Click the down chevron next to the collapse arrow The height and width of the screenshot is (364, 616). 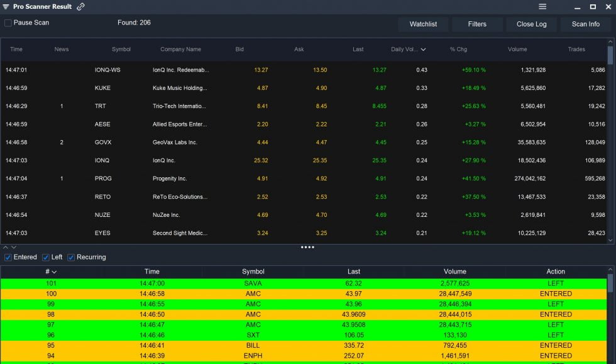pos(14,247)
